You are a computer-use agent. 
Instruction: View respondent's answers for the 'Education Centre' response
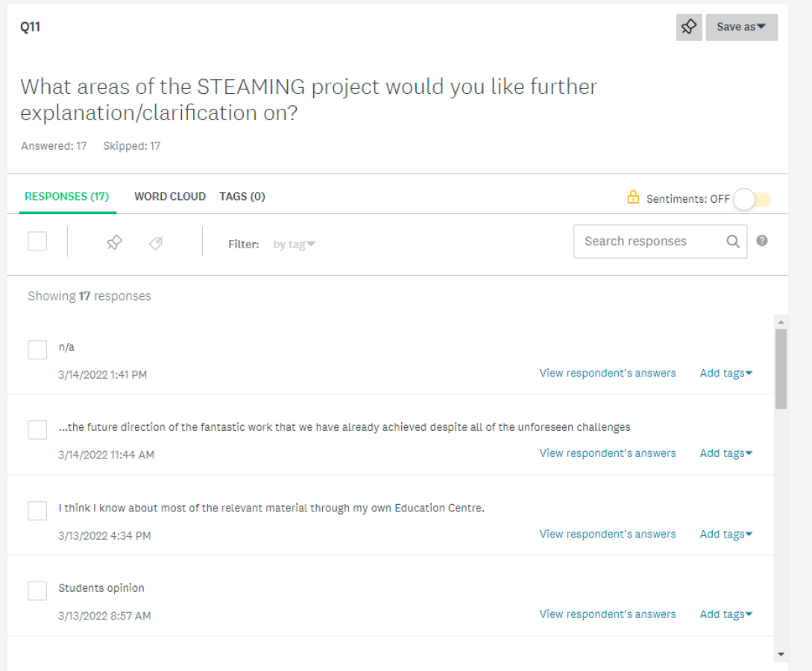click(x=608, y=535)
